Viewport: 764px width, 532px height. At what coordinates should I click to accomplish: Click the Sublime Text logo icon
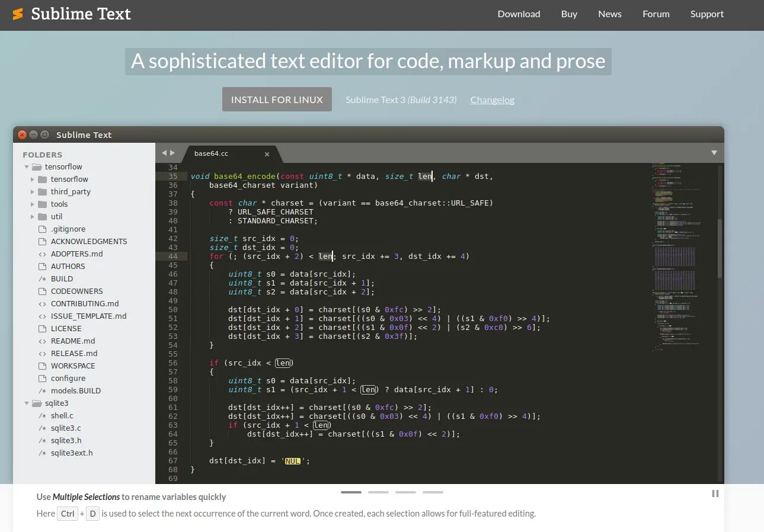tap(18, 14)
